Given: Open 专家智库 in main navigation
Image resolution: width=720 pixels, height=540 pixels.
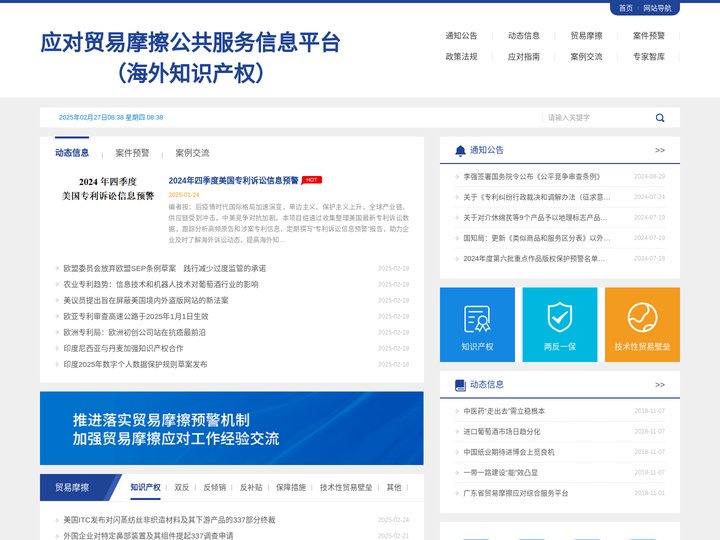Looking at the screenshot, I should (x=648, y=56).
